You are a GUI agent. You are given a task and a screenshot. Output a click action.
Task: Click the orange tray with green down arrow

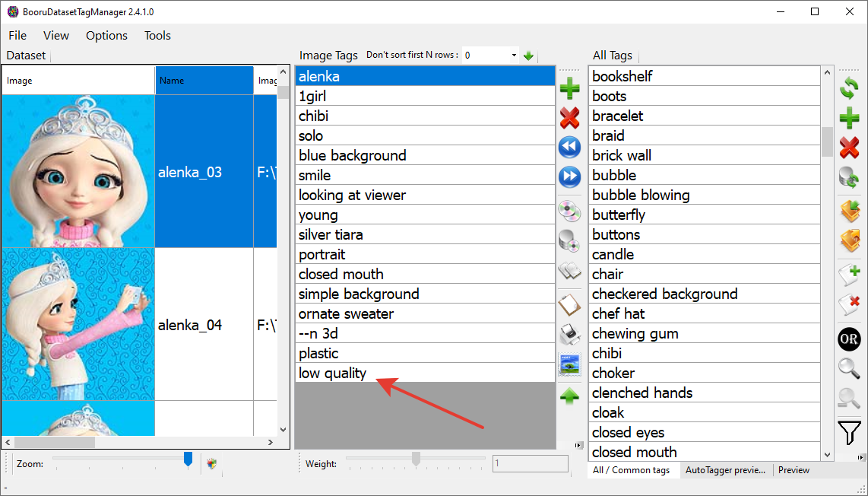849,211
